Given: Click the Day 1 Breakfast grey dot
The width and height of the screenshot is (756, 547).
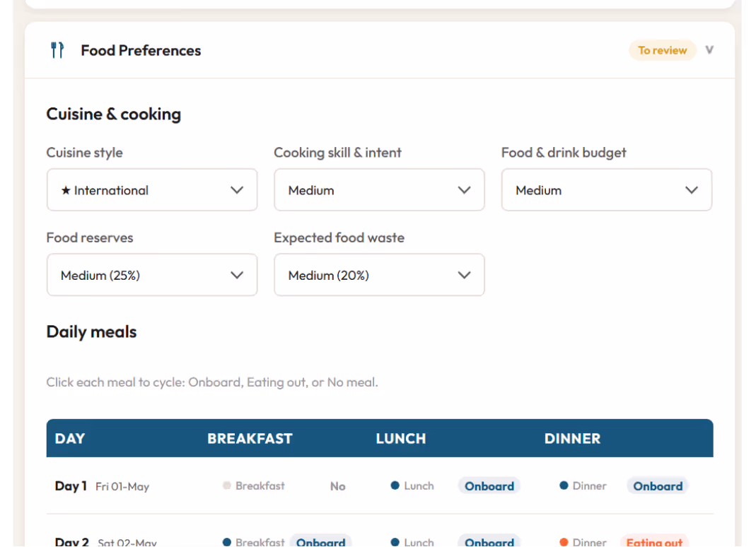Looking at the screenshot, I should tap(226, 486).
